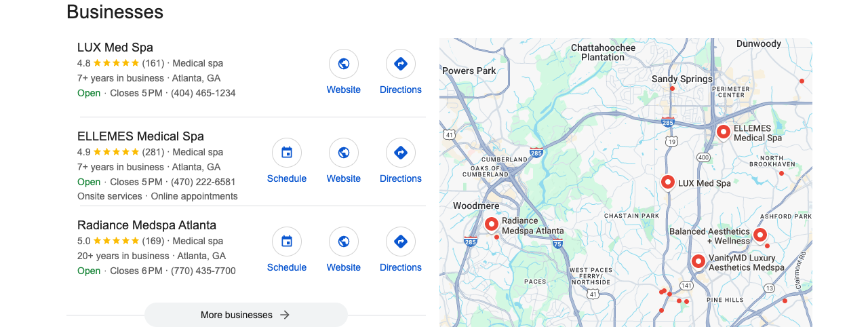868x327 pixels.
Task: Click the small red dot near Sandy Springs
Action: (672, 88)
